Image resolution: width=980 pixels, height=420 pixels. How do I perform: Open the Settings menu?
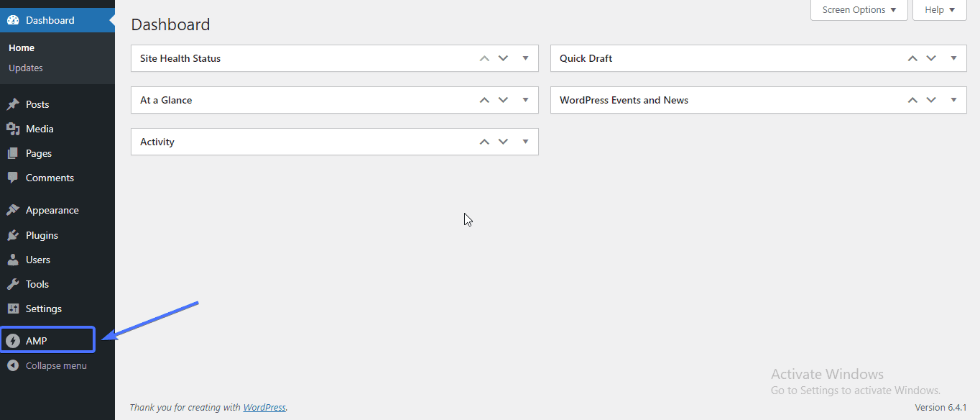57,309
